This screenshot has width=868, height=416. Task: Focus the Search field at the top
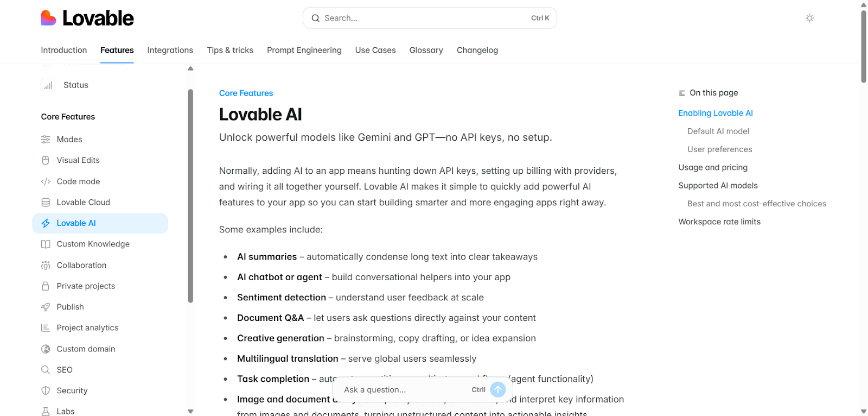430,18
